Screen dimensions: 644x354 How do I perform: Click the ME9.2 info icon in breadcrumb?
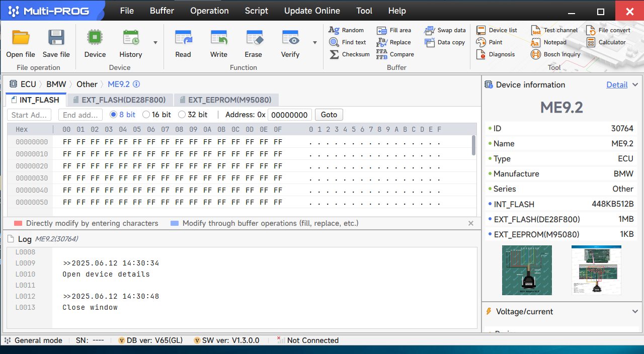click(136, 84)
